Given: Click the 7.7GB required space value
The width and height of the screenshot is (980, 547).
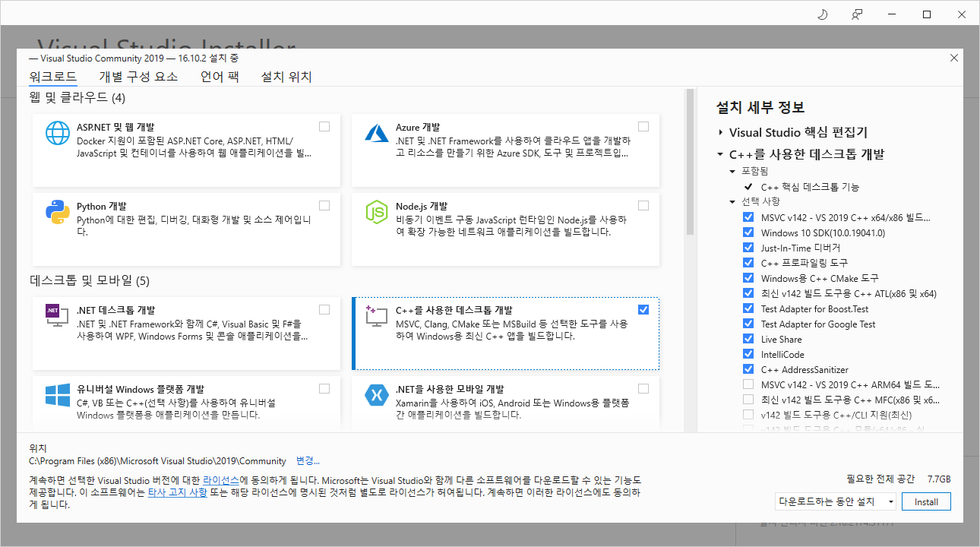Looking at the screenshot, I should (x=939, y=479).
